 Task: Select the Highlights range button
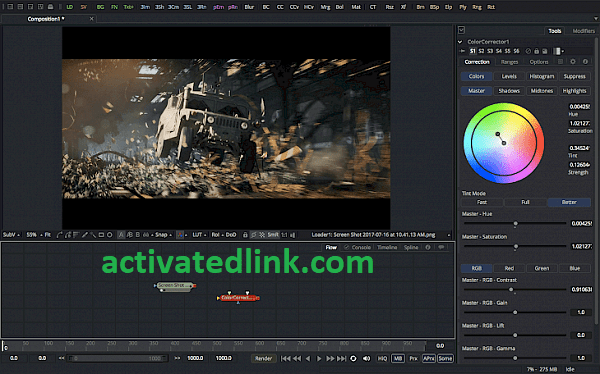[574, 91]
